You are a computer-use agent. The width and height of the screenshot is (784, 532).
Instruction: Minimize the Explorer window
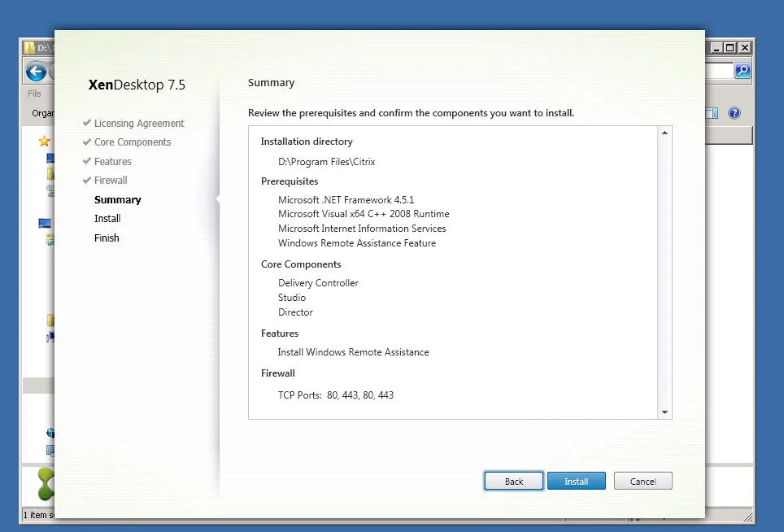click(x=717, y=47)
